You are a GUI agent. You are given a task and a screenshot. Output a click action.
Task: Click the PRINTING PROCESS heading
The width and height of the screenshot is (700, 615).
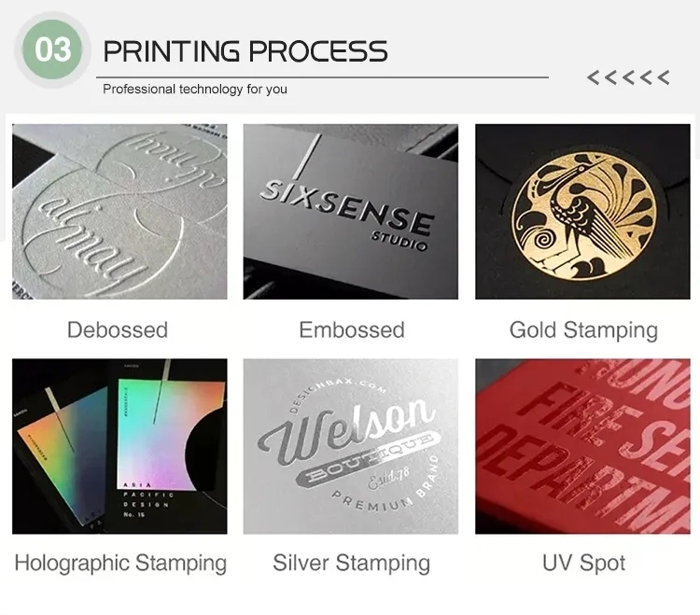point(245,51)
